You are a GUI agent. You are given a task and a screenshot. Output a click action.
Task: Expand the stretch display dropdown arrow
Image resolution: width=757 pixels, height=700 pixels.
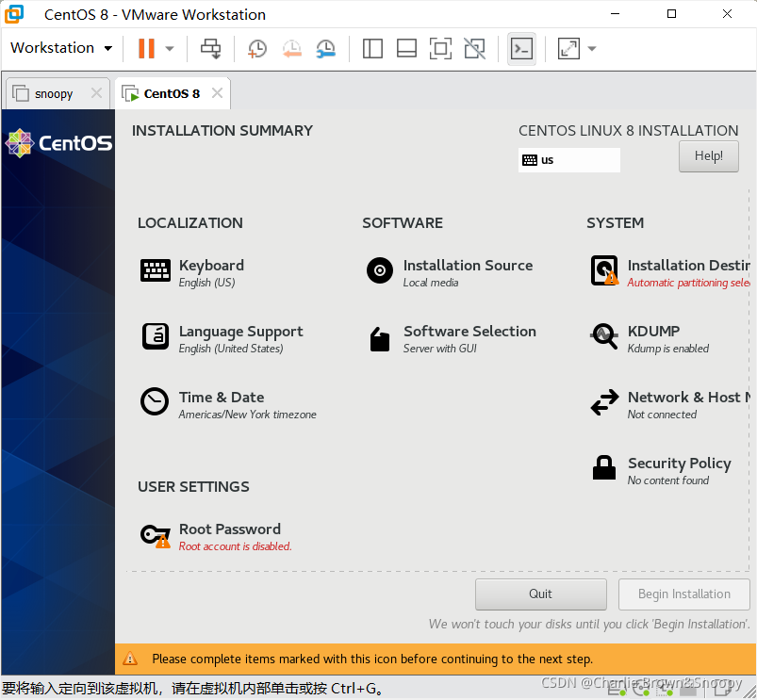tap(592, 49)
